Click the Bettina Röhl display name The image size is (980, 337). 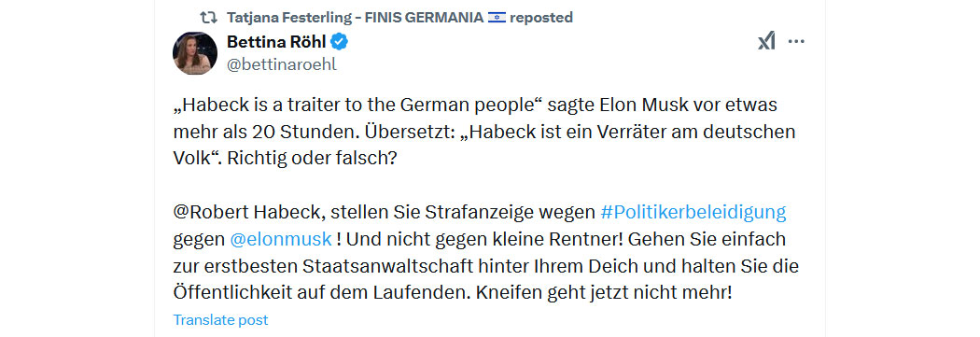(275, 42)
